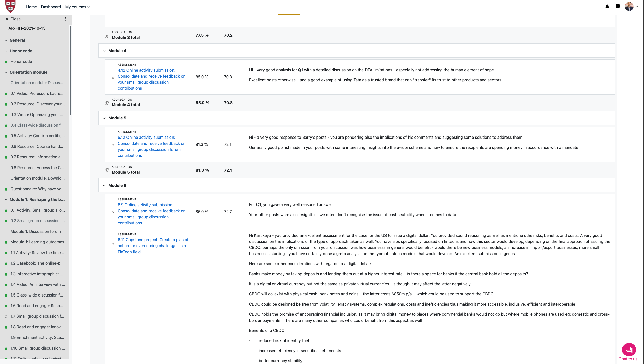The height and width of the screenshot is (364, 644).
Task: Click the Harvard crest logo
Action: pyautogui.click(x=11, y=6)
